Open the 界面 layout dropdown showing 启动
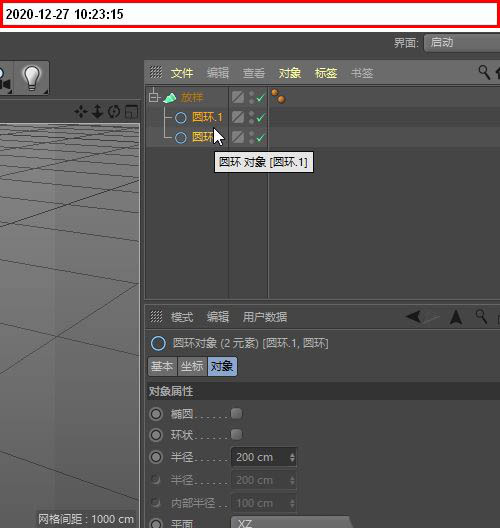This screenshot has width=500, height=528. pyautogui.click(x=462, y=43)
